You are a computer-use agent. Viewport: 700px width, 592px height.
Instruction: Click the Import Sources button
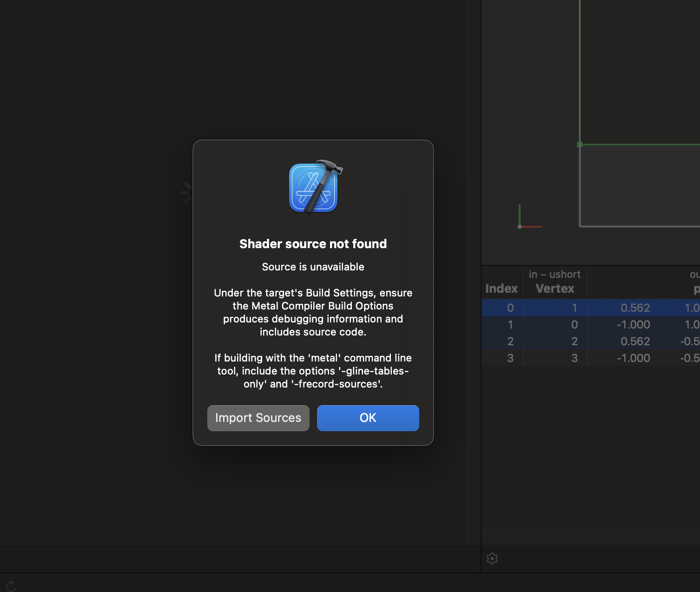click(258, 418)
